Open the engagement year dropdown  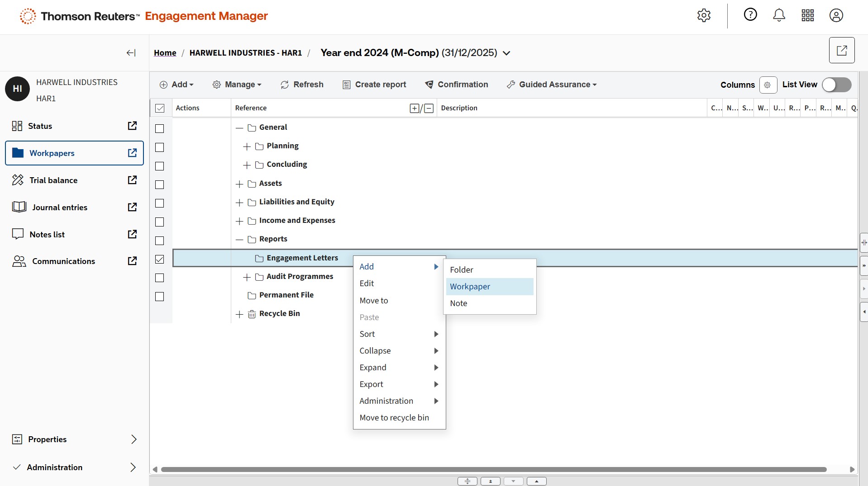[507, 53]
